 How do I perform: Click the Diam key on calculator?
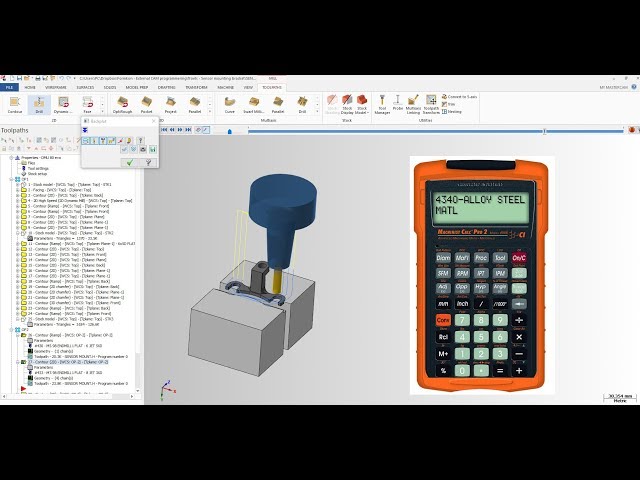[443, 258]
